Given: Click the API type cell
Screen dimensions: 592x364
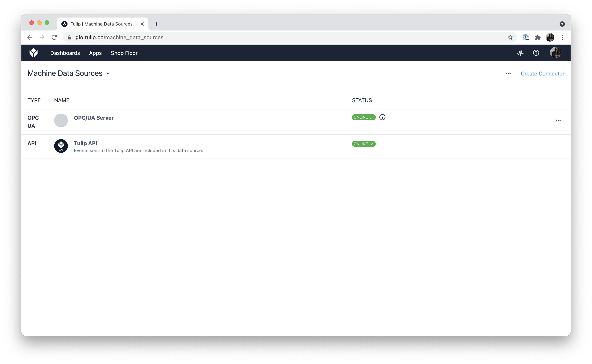Looking at the screenshot, I should click(x=32, y=143).
